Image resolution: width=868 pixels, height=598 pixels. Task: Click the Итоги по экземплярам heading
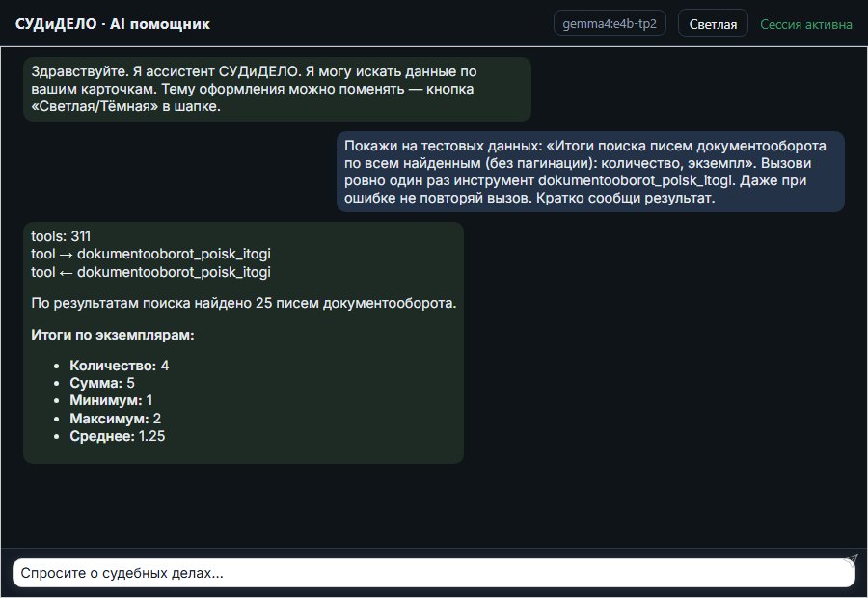[x=113, y=335]
